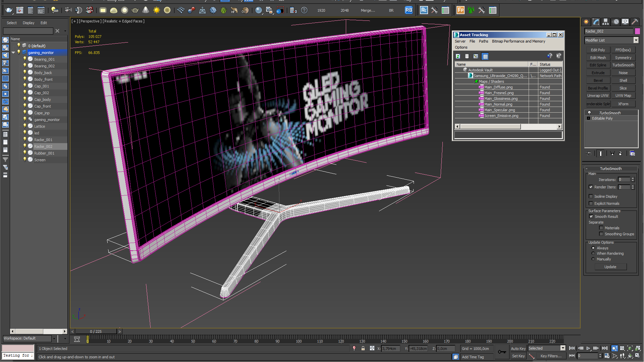This screenshot has width=644, height=362.
Task: Click the HF hair toolbar icon
Action: pyautogui.click(x=234, y=10)
